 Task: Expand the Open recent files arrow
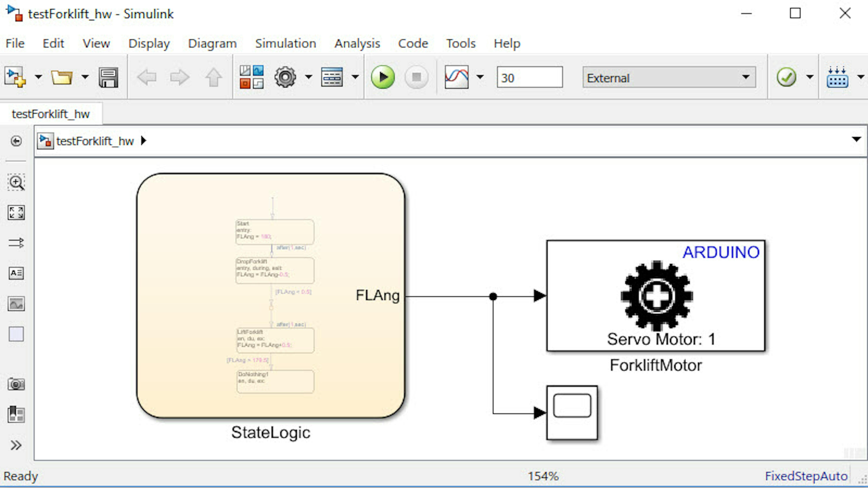pos(85,77)
